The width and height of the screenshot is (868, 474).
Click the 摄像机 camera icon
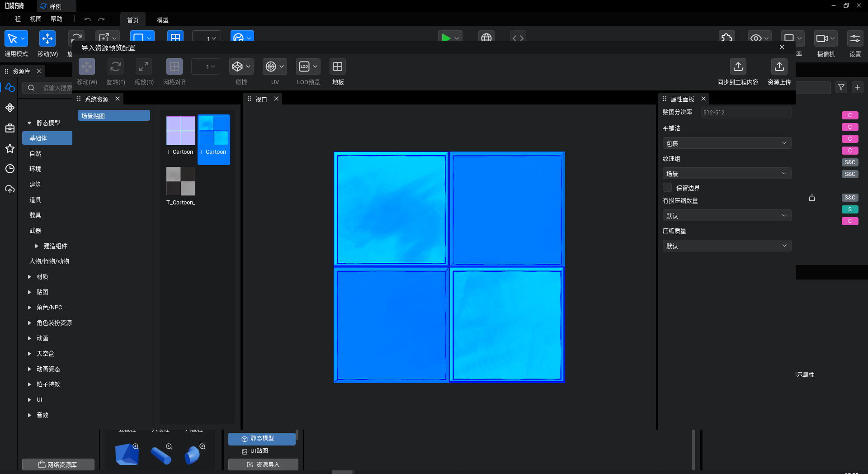pyautogui.click(x=826, y=38)
